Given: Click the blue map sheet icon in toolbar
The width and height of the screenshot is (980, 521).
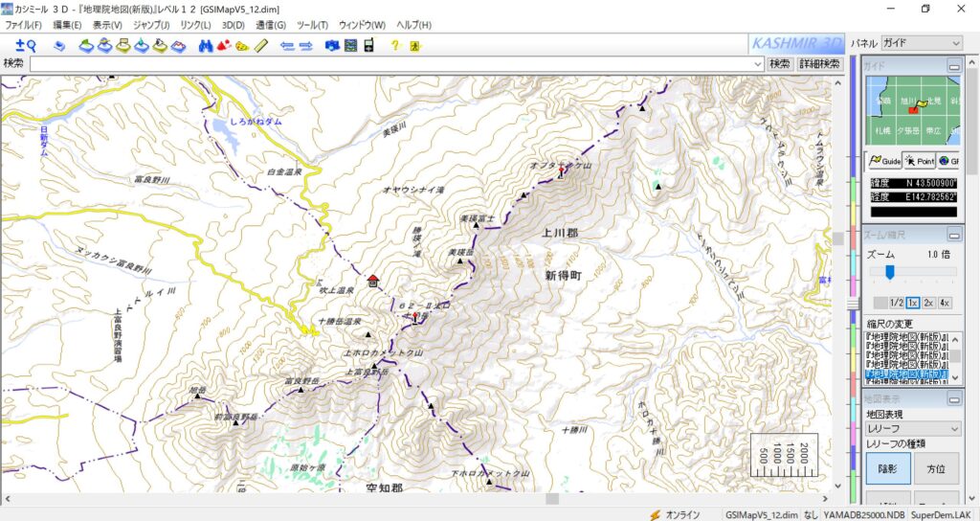Looking at the screenshot, I should click(x=59, y=46).
